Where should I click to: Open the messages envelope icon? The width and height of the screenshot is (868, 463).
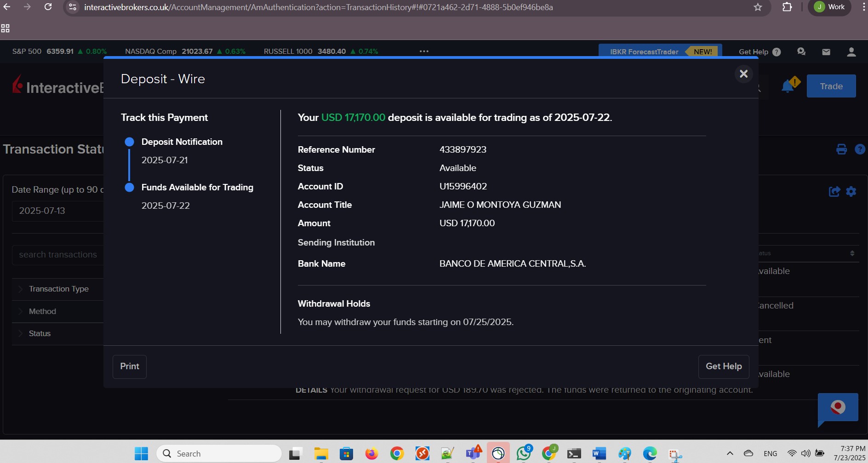click(x=826, y=52)
